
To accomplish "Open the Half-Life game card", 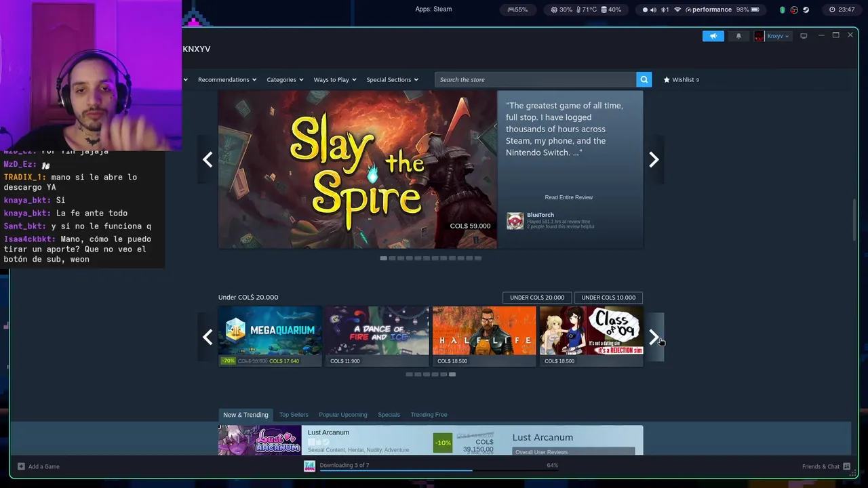I will tap(484, 336).
